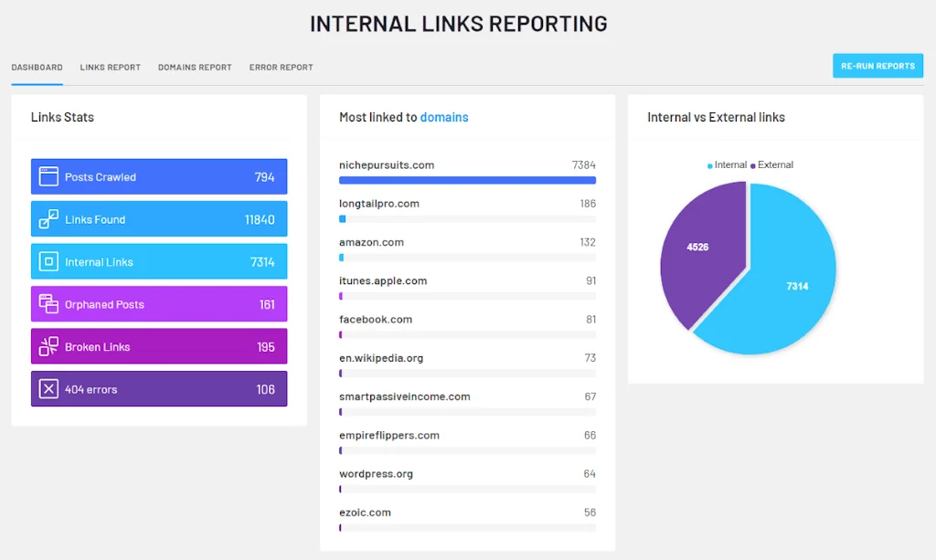
Task: Select the Broken Links broken-chain icon
Action: (49, 346)
